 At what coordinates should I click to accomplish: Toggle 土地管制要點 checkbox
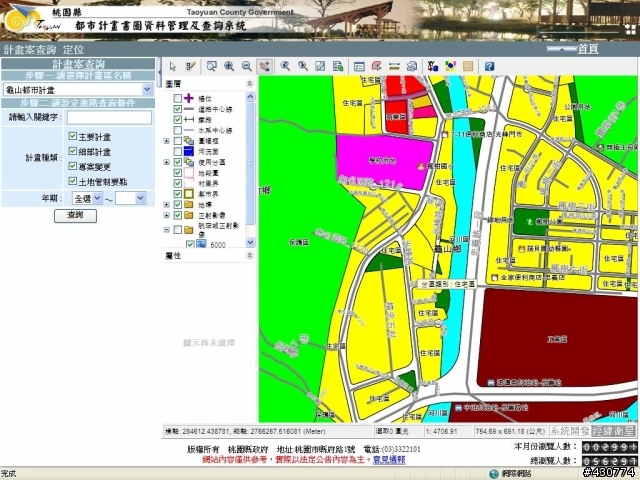pyautogui.click(x=73, y=181)
